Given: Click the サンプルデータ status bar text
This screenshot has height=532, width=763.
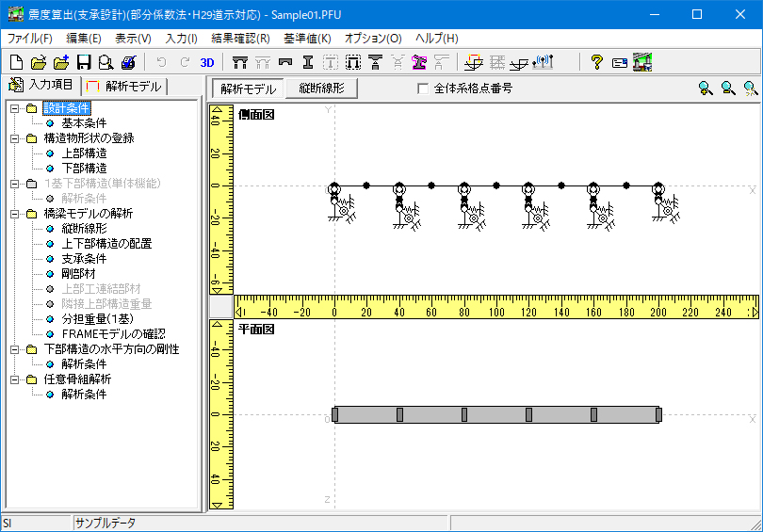Looking at the screenshot, I should (x=106, y=524).
